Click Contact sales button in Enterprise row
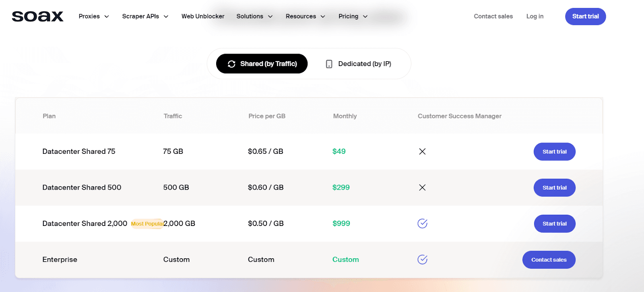644x292 pixels. tap(549, 260)
